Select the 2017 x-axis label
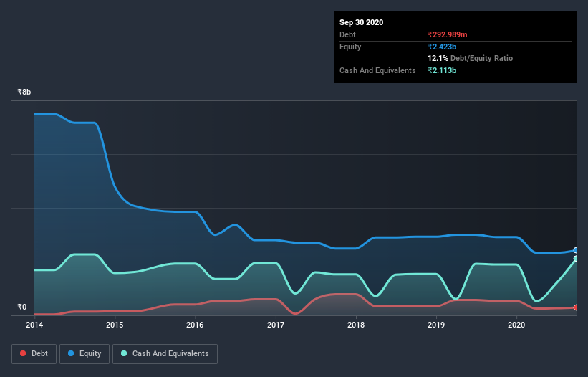Screen dimensions: 588x377 [x=276, y=325]
